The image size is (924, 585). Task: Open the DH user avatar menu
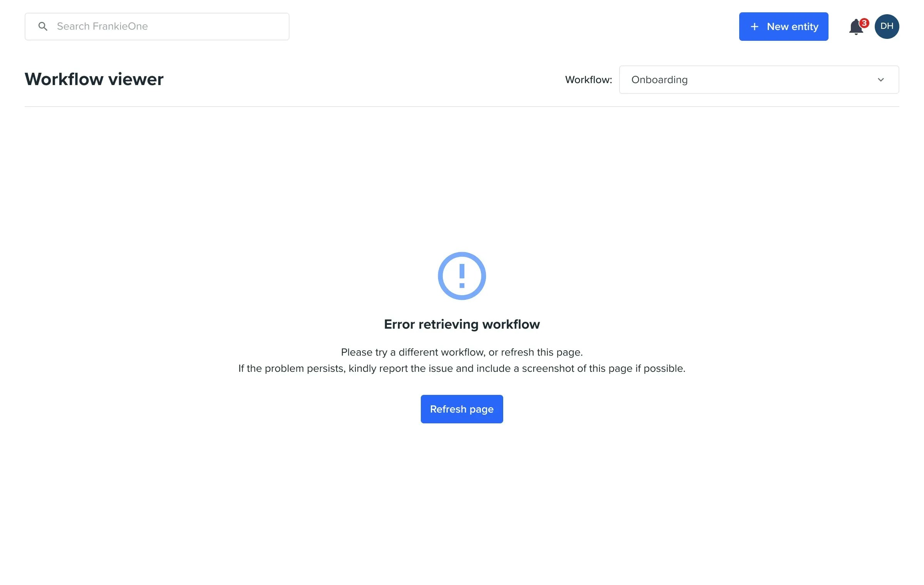(x=887, y=26)
